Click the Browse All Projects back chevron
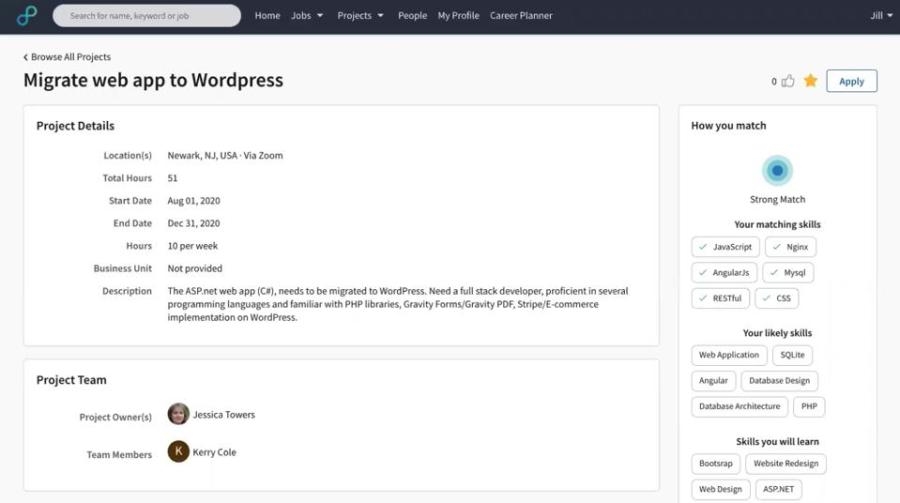The image size is (900, 503). point(25,57)
